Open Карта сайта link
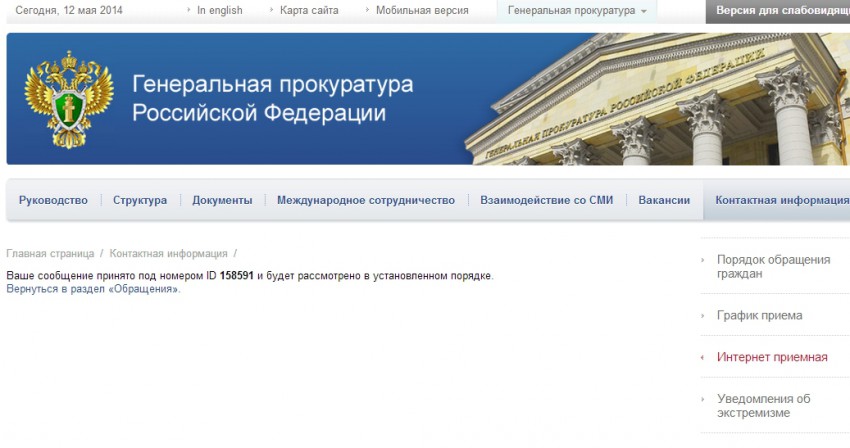 tap(309, 11)
